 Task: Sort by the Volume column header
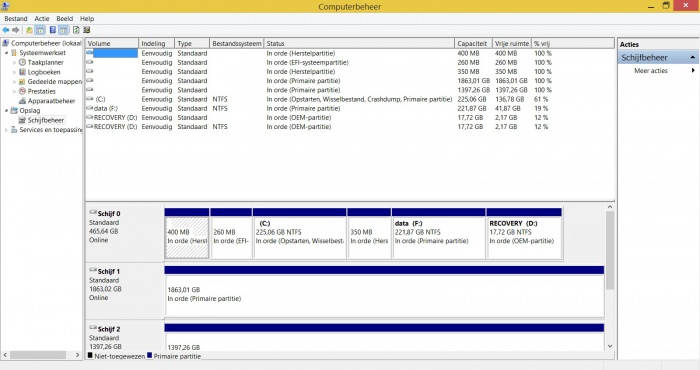click(x=112, y=43)
